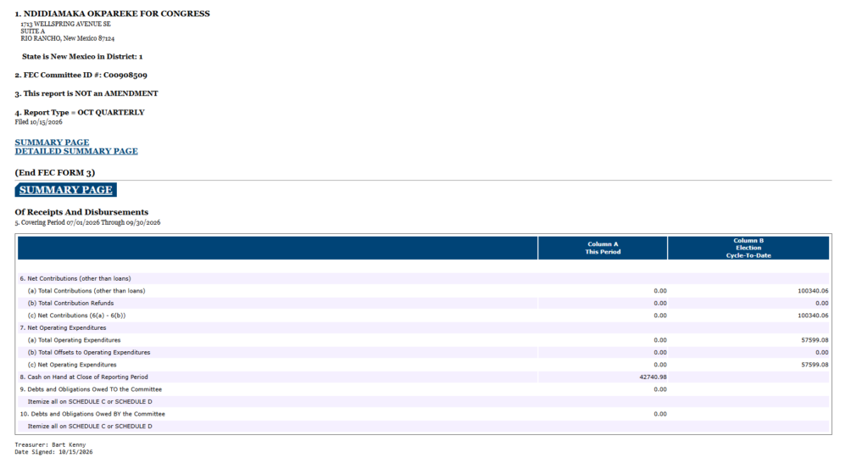Click the (b) Total Contribution Refunds label
Viewport: 868px width, 458px height.
pyautogui.click(x=71, y=304)
